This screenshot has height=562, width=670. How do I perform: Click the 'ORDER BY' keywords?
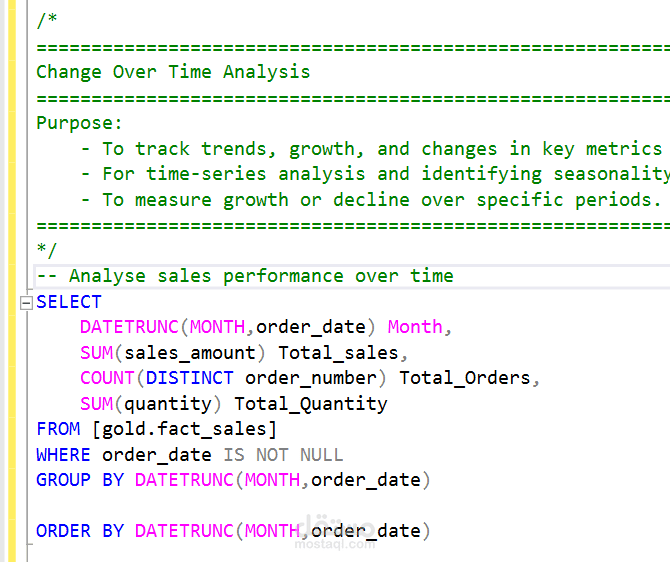(x=80, y=531)
